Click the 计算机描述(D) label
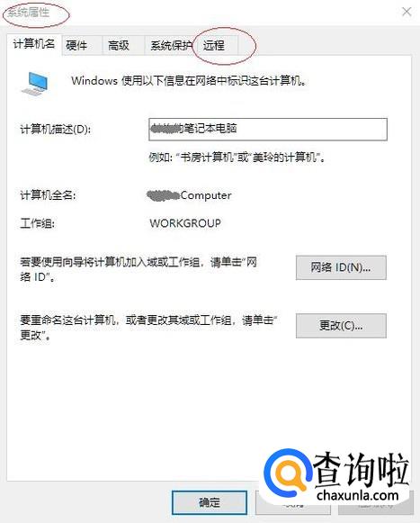420x523 pixels. click(56, 129)
